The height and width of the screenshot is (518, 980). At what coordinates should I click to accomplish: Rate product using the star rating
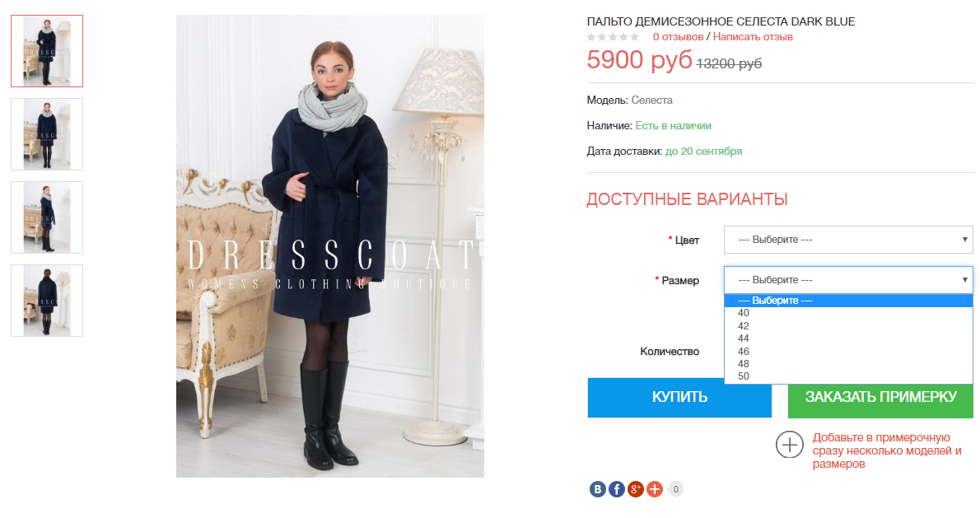pos(613,38)
